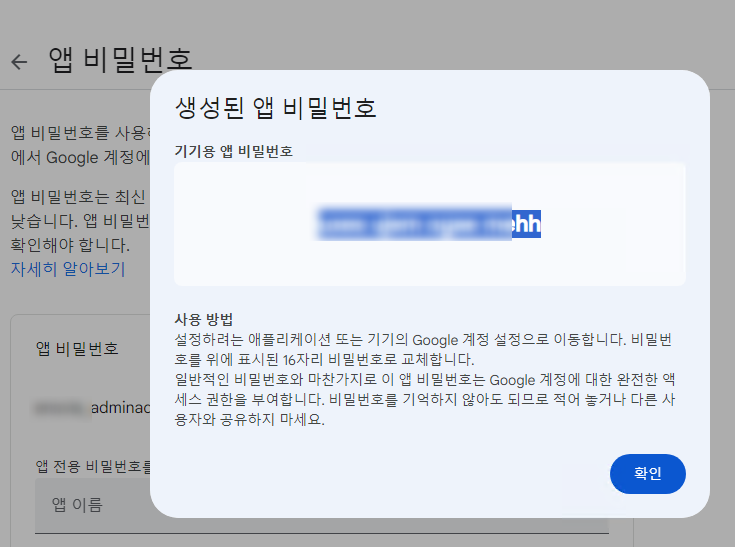Click the 앱 전용 비밀번호 label above the input

(93, 466)
